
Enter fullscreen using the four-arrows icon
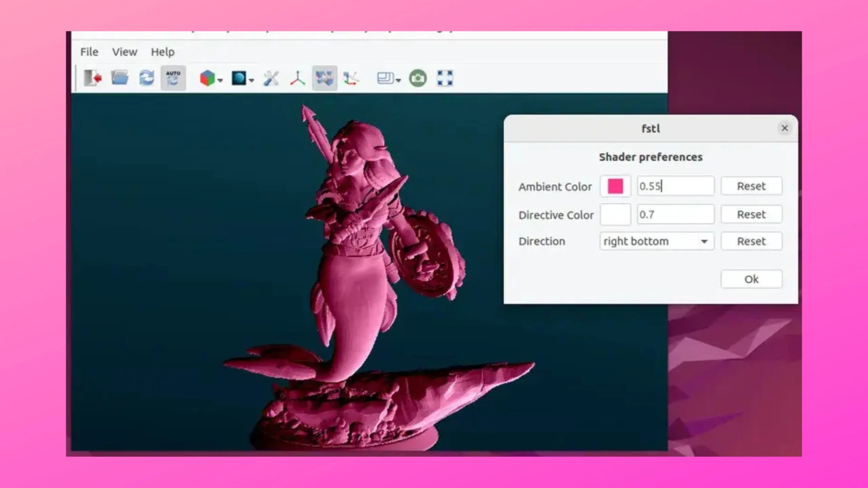click(445, 78)
